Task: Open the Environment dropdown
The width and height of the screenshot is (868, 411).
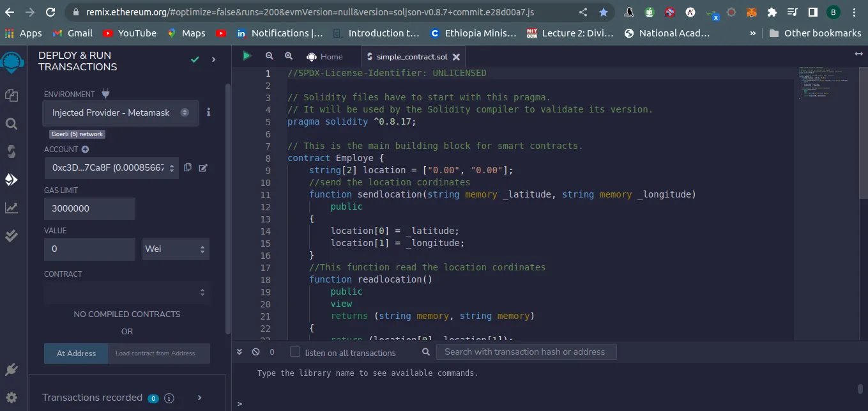Action: pyautogui.click(x=120, y=112)
